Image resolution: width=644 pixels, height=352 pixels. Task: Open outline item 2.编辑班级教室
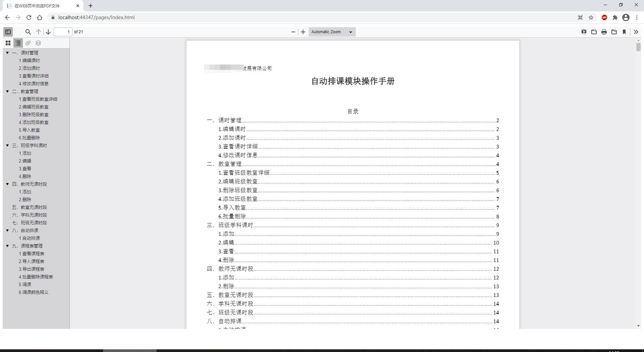tap(34, 107)
